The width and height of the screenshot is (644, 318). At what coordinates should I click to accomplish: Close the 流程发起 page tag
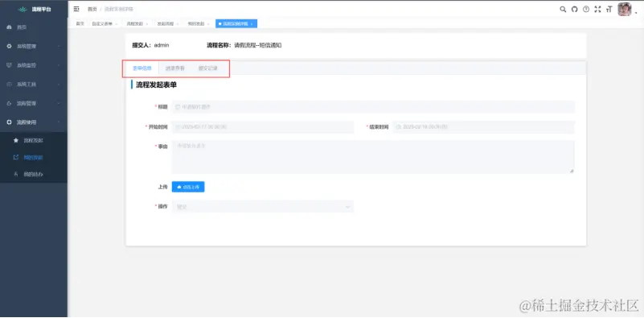coord(147,24)
